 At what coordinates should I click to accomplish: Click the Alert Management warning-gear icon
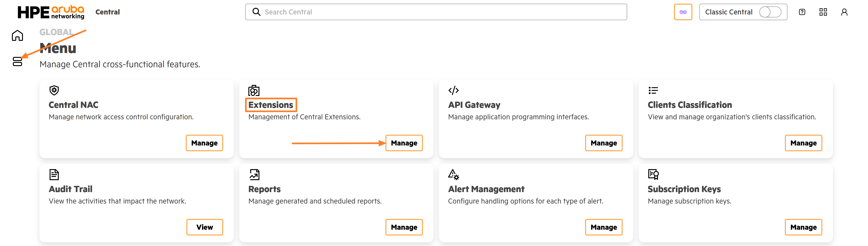[x=454, y=175]
